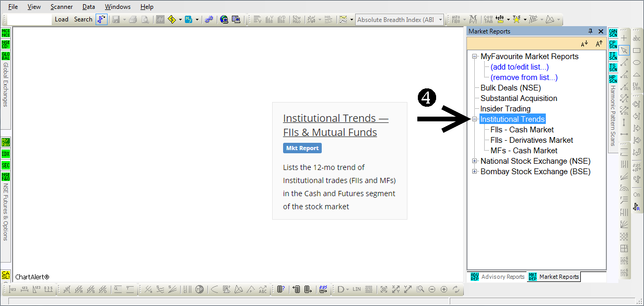Collapse the Institutional Trends tree node
The image size is (644, 306).
pyautogui.click(x=475, y=119)
